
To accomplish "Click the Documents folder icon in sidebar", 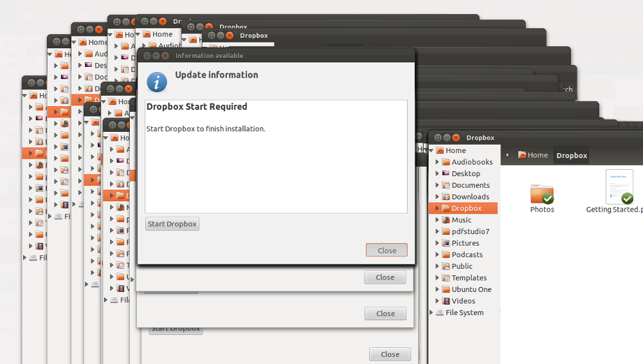I will (446, 185).
